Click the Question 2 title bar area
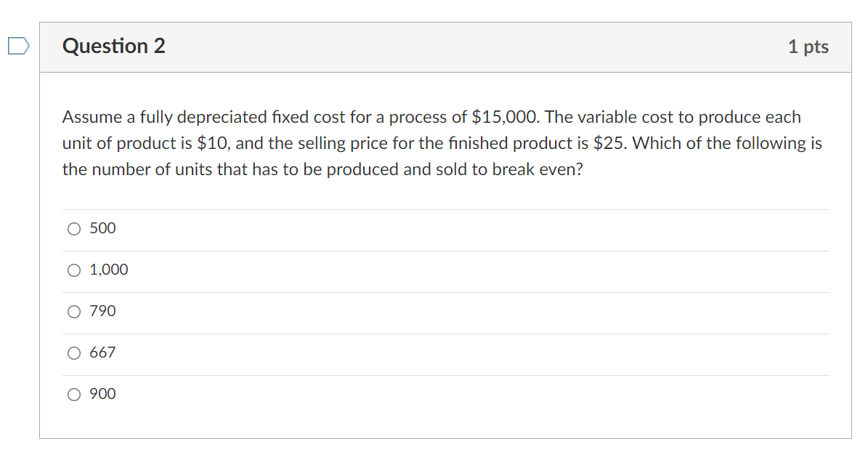 436,46
